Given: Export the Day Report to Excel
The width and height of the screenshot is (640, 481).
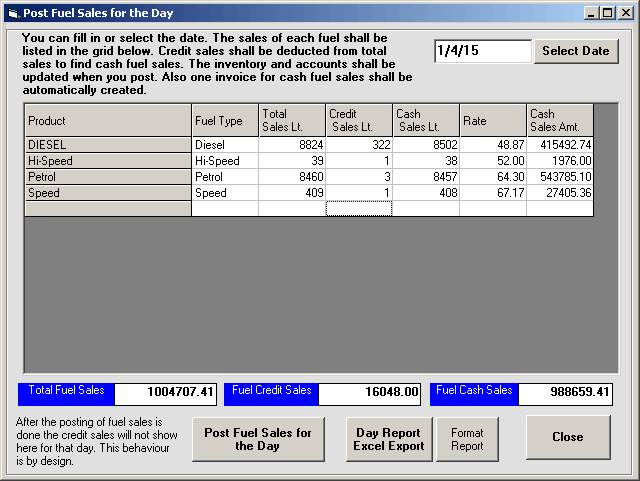Looking at the screenshot, I should click(x=389, y=439).
